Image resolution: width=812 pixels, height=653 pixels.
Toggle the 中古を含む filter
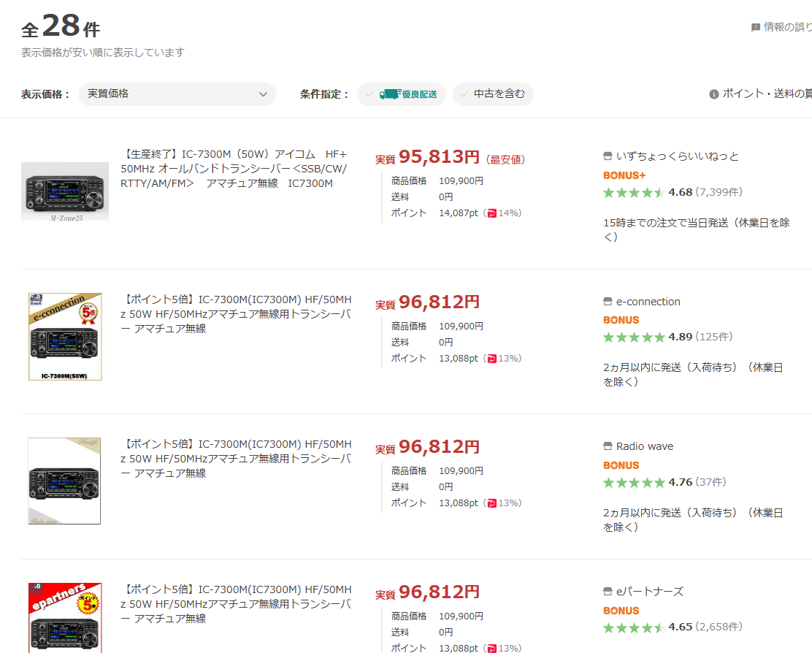pos(493,94)
